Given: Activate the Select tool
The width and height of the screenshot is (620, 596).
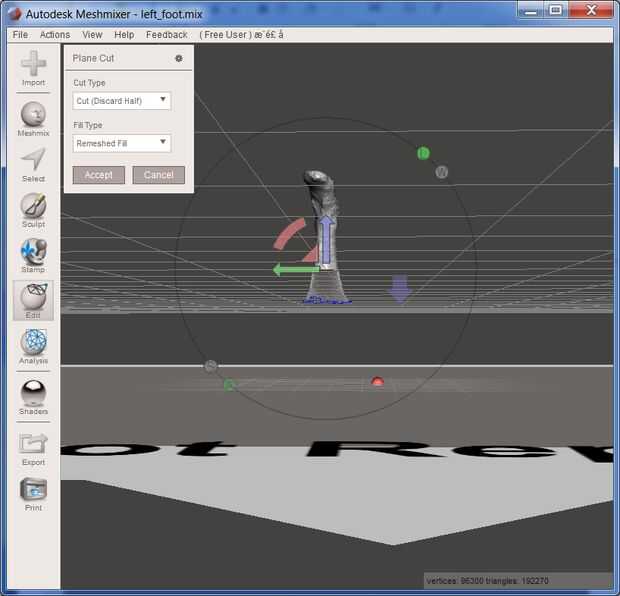Looking at the screenshot, I should point(33,165).
